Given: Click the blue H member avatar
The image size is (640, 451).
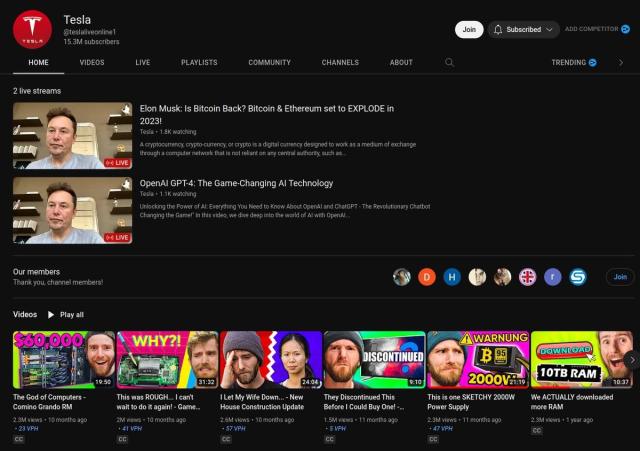Looking at the screenshot, I should [x=452, y=277].
